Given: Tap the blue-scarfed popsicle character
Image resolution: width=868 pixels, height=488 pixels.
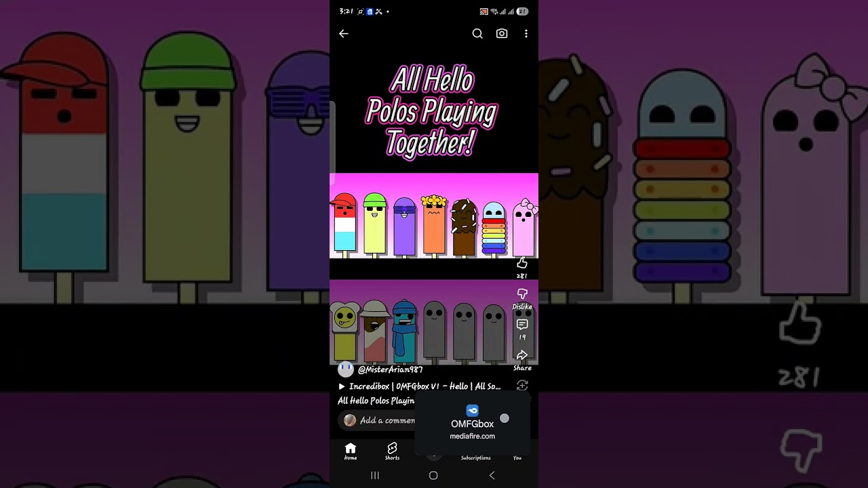Looking at the screenshot, I should [x=405, y=330].
